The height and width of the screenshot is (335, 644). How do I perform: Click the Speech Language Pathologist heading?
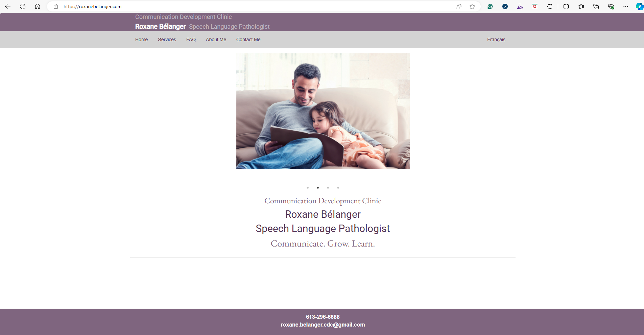click(x=323, y=229)
